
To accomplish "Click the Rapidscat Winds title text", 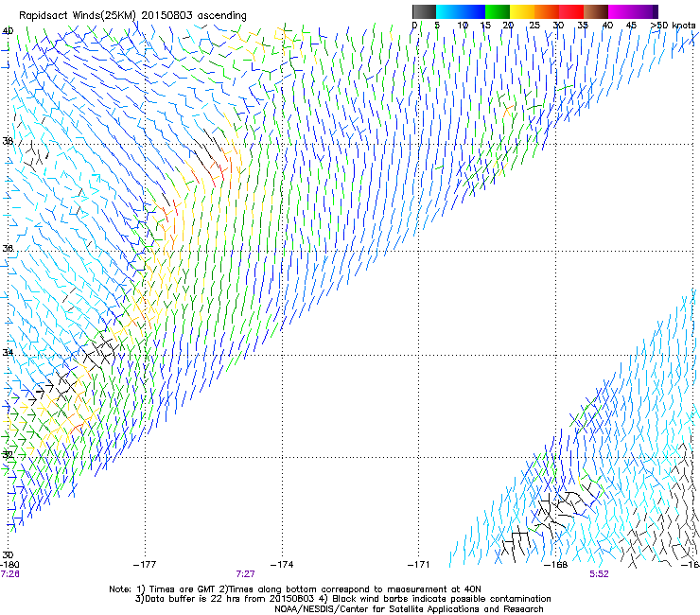I will [132, 15].
